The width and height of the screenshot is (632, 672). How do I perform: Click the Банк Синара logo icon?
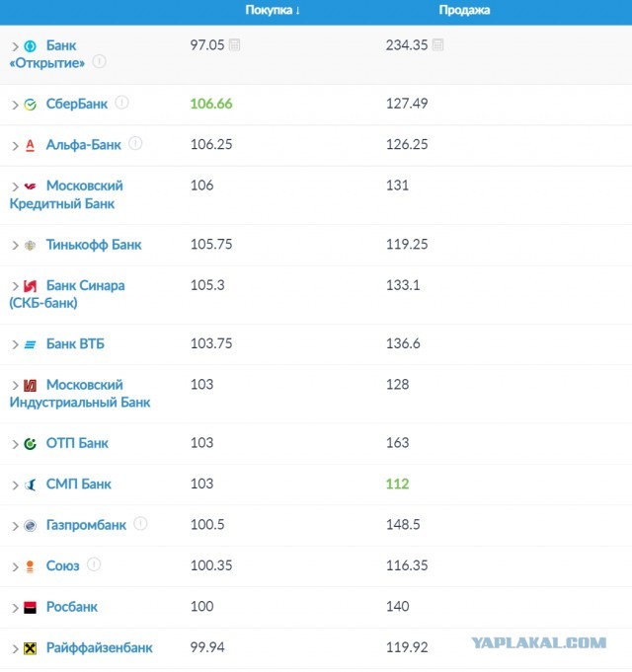(x=30, y=286)
